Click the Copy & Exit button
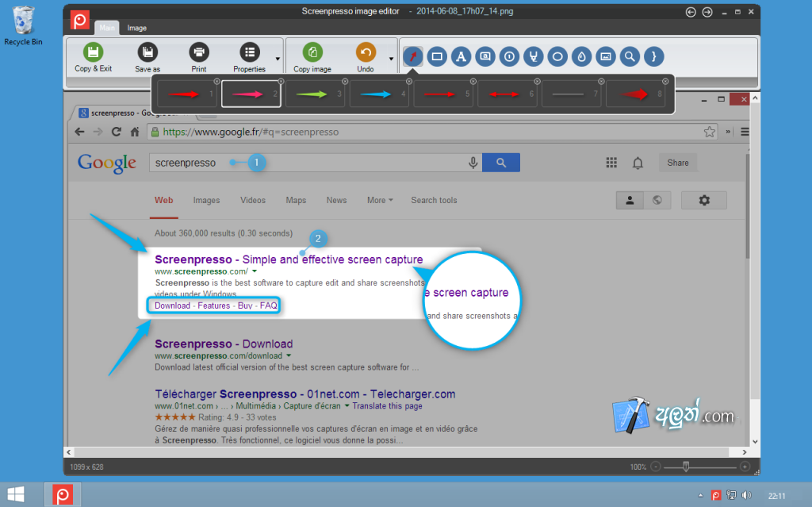This screenshot has width=812, height=507. pos(94,58)
